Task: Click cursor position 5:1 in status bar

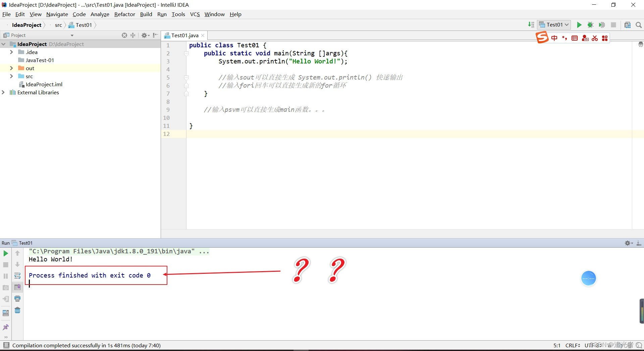Action: click(557, 345)
